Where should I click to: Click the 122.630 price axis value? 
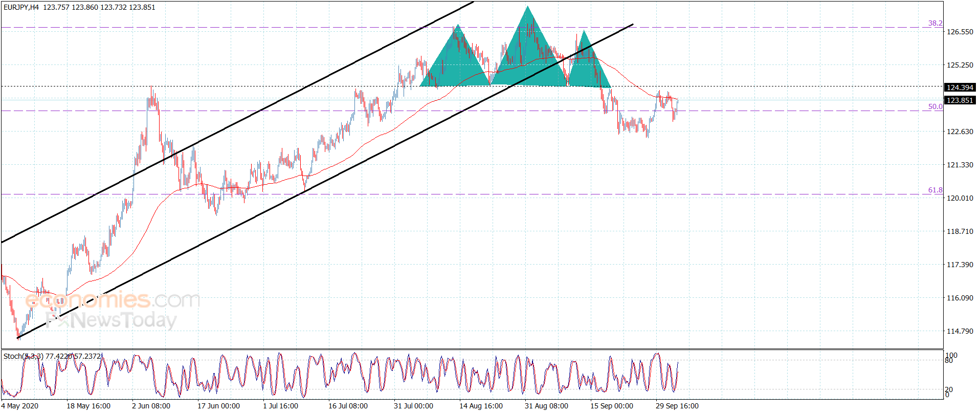pos(960,132)
